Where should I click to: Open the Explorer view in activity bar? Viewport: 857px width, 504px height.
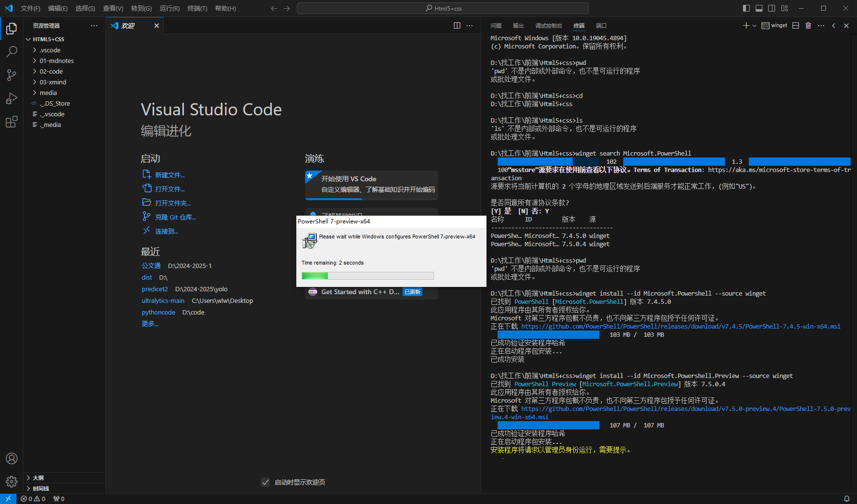click(x=12, y=29)
